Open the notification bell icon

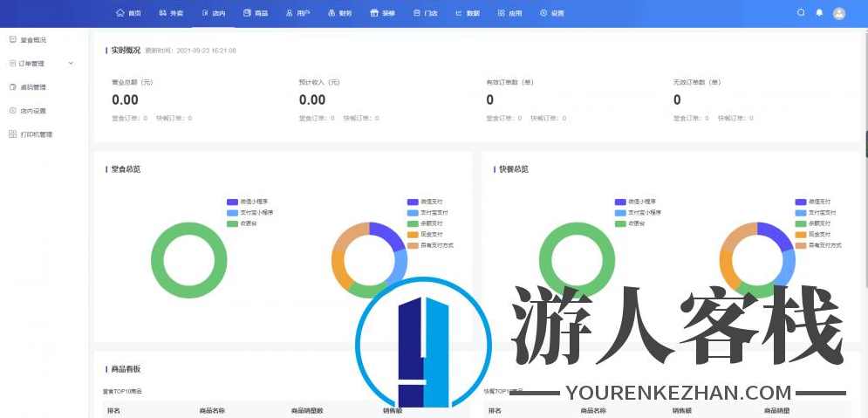click(x=819, y=13)
